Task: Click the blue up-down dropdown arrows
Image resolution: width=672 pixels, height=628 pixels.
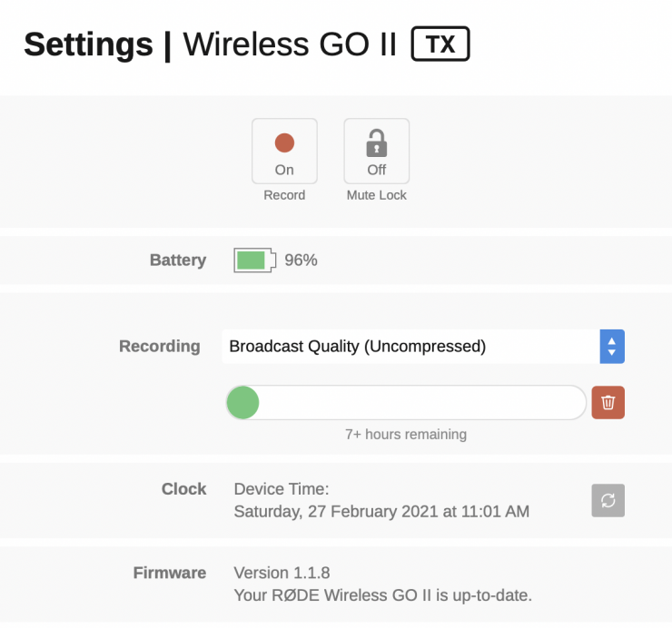Action: click(x=612, y=347)
